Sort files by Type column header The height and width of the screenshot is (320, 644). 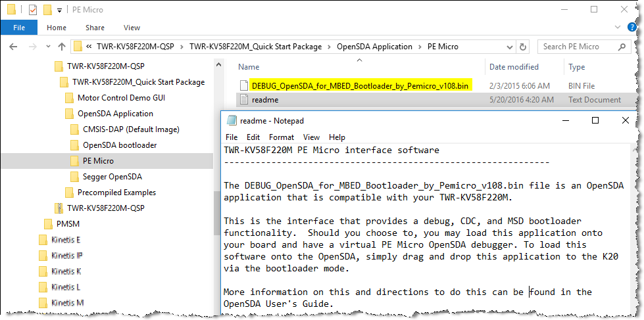tap(577, 67)
